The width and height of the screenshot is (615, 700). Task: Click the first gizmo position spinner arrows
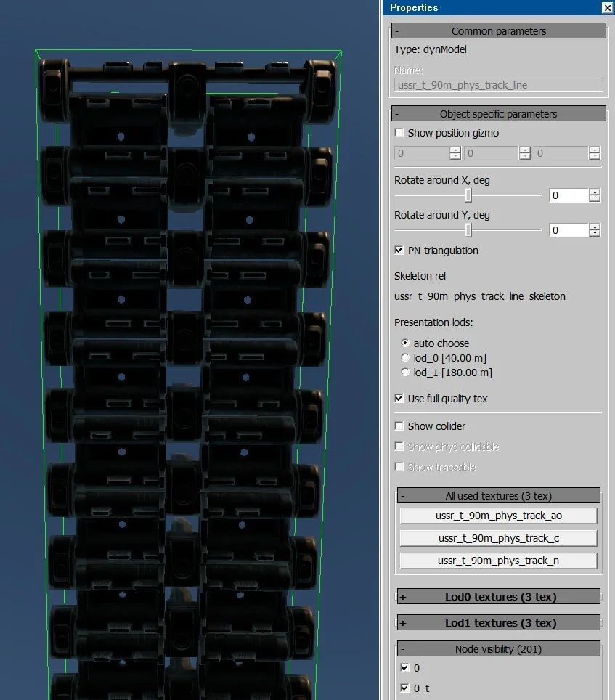coord(455,153)
